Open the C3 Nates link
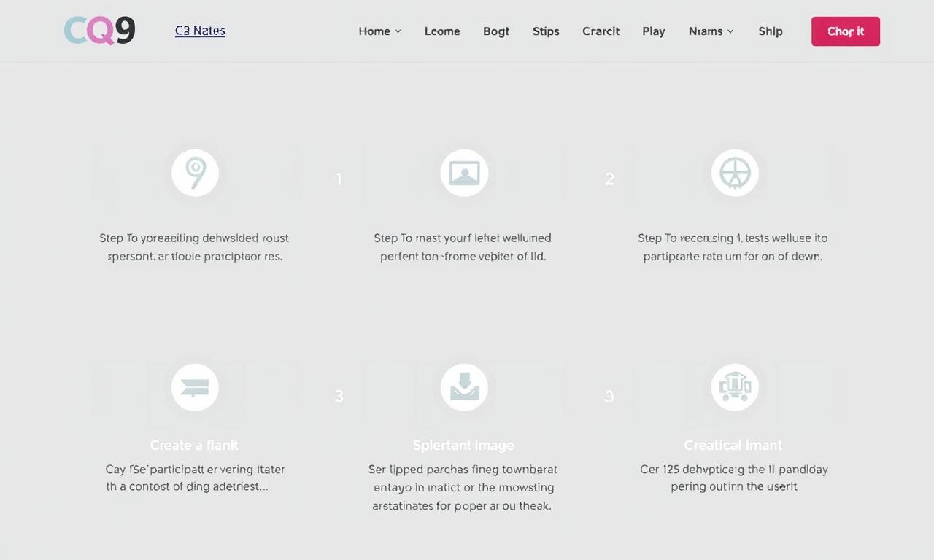Image resolution: width=934 pixels, height=560 pixels. pos(200,31)
